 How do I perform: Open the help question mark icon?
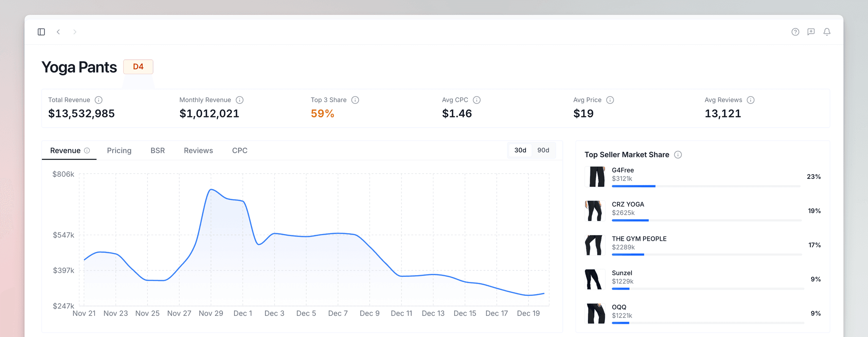[795, 32]
